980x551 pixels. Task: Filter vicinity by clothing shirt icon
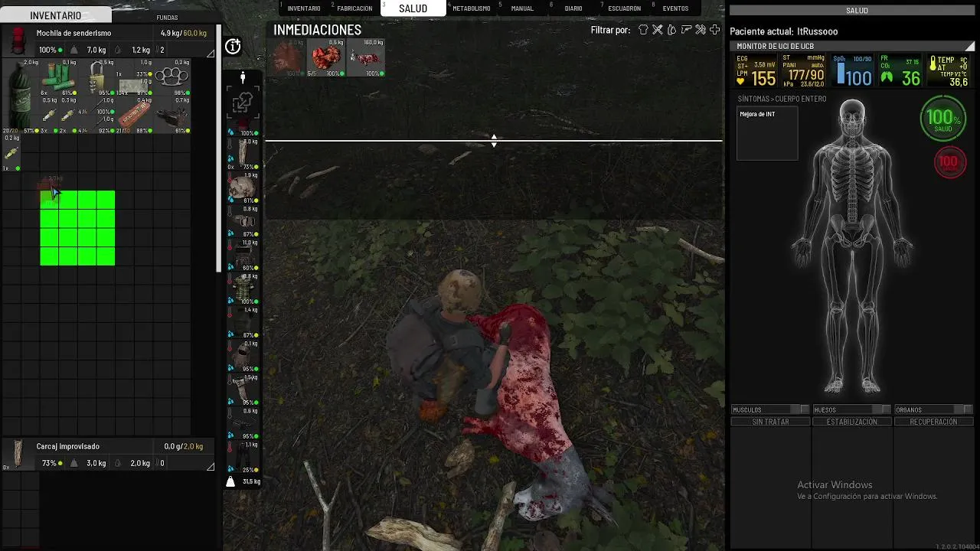click(x=643, y=30)
